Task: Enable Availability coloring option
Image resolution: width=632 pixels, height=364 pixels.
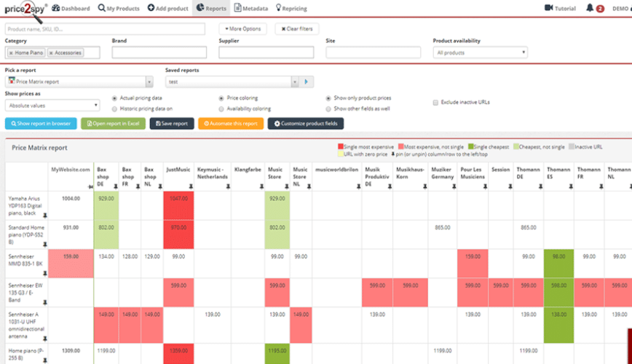Action: [221, 108]
